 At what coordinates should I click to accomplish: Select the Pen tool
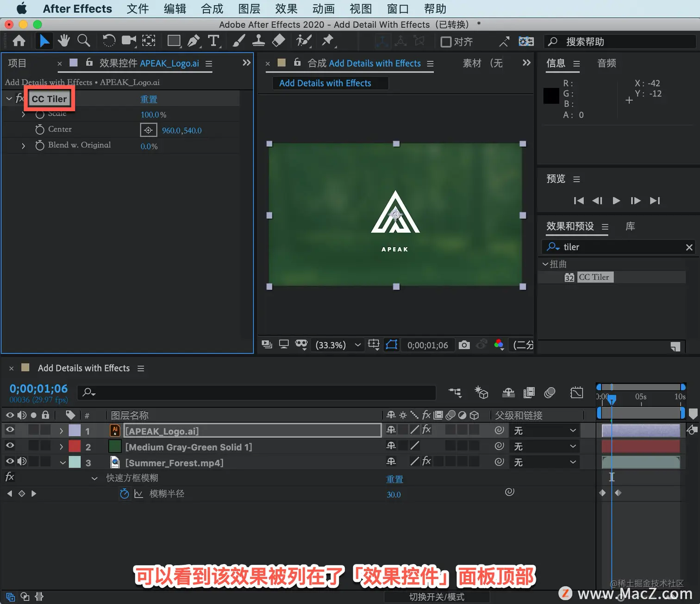[x=194, y=41]
